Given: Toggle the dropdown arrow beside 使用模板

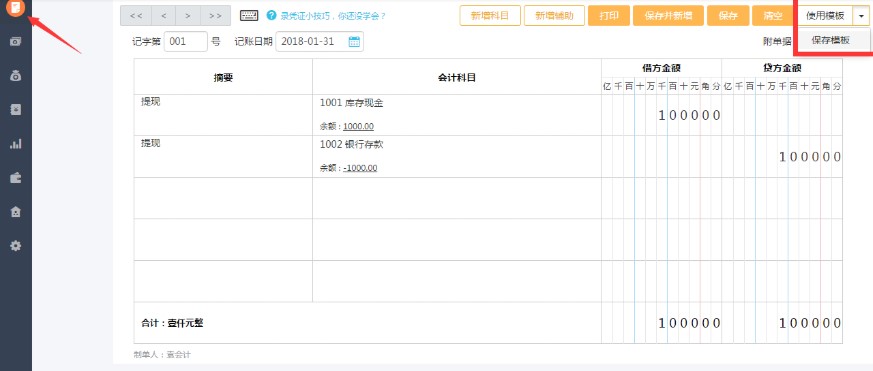Looking at the screenshot, I should pos(861,16).
